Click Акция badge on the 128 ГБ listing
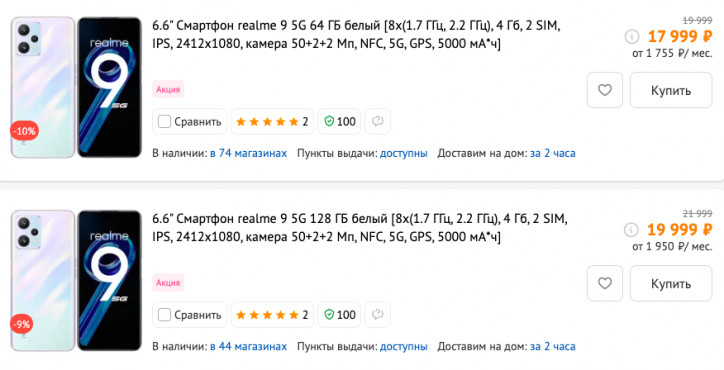This screenshot has width=724, height=370. point(168,283)
